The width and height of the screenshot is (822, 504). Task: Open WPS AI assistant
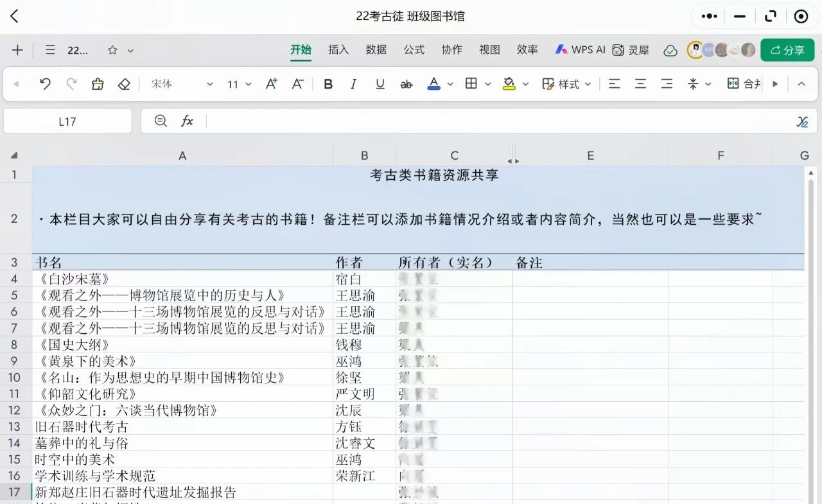pyautogui.click(x=581, y=50)
